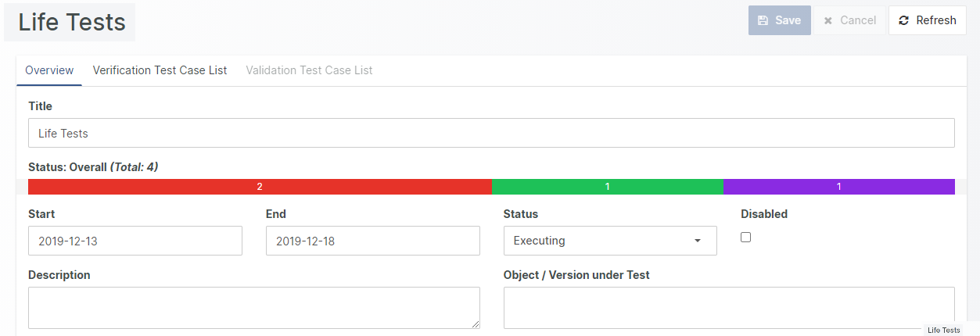Click the Save button with floppy disk icon

tap(779, 20)
